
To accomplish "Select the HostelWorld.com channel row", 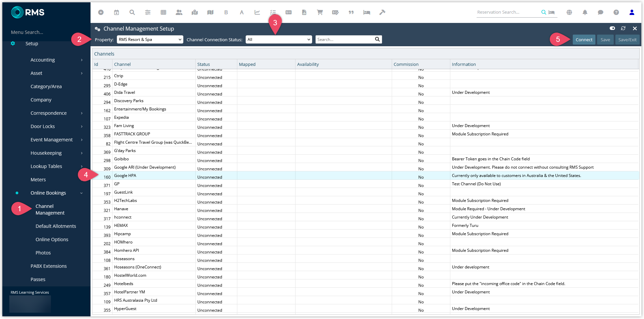I will (365, 275).
